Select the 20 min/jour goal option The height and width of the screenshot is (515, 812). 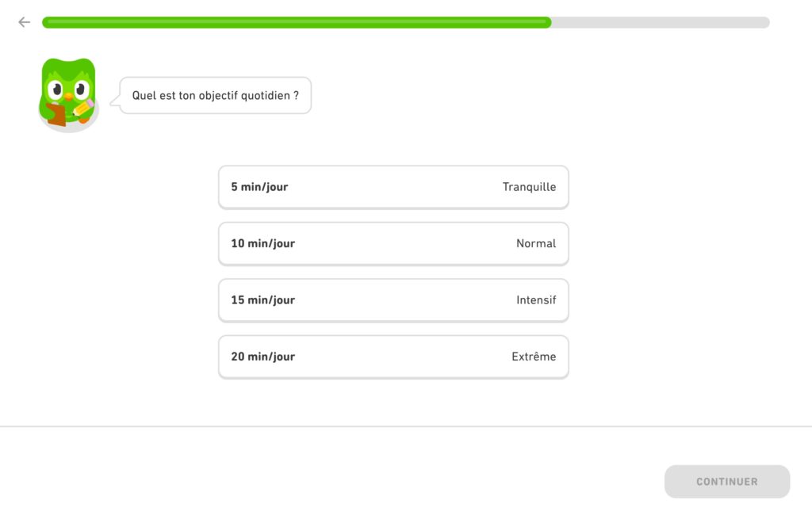(x=393, y=357)
